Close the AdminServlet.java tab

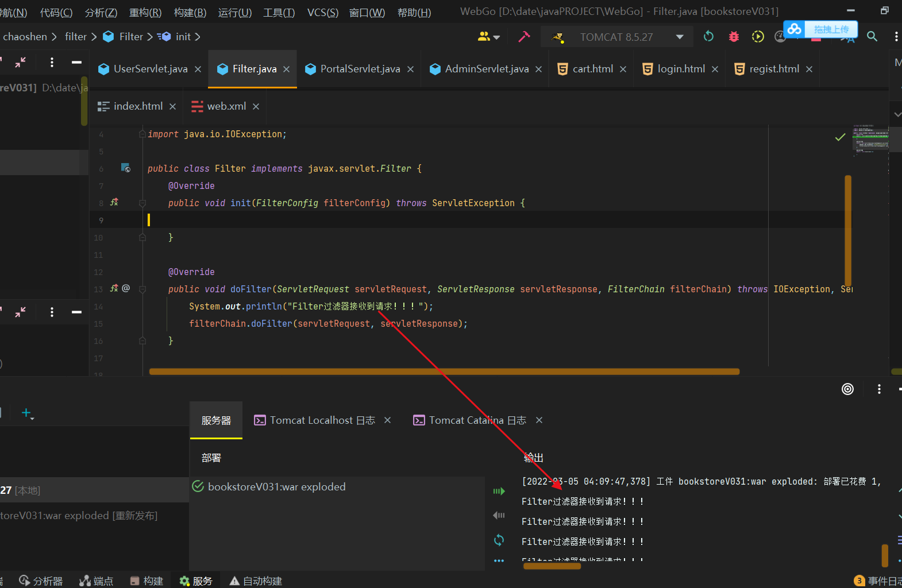tap(538, 69)
